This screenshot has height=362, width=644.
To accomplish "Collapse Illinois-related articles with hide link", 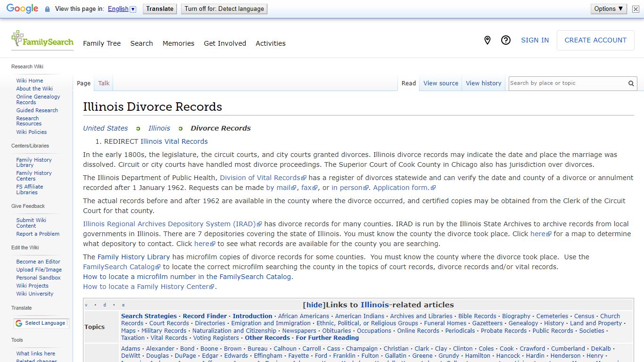I will 314,305.
